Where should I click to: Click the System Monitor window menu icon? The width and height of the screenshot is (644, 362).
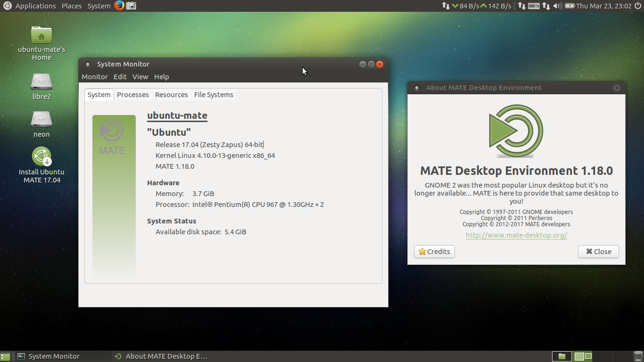(x=87, y=64)
